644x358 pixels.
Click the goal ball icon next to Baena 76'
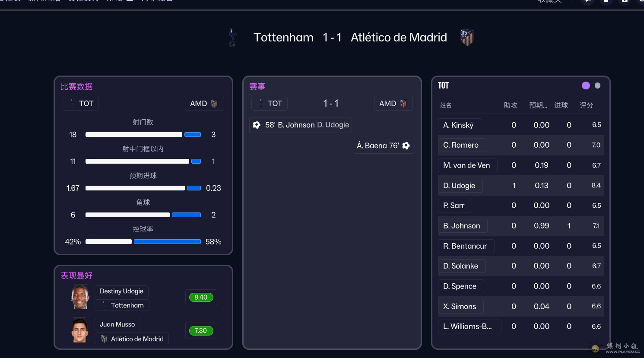click(406, 146)
